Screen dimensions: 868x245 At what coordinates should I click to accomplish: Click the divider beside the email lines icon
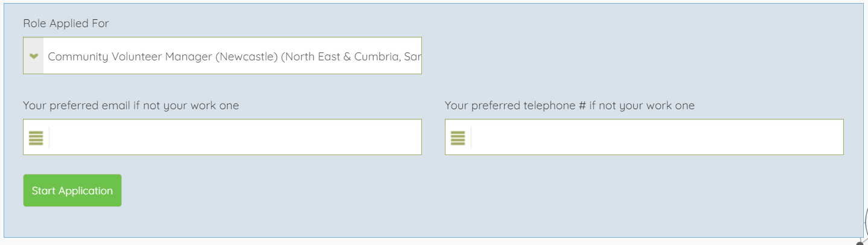pos(49,138)
